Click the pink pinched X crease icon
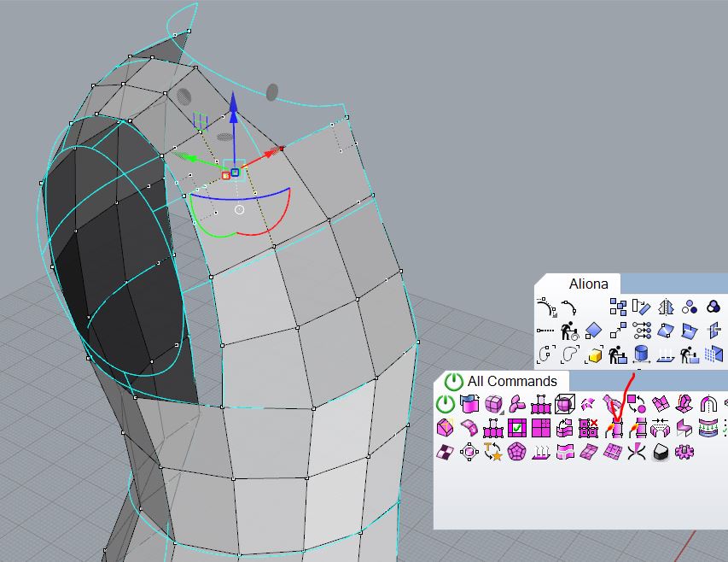Screen dimensions: 728x562 (637, 452)
